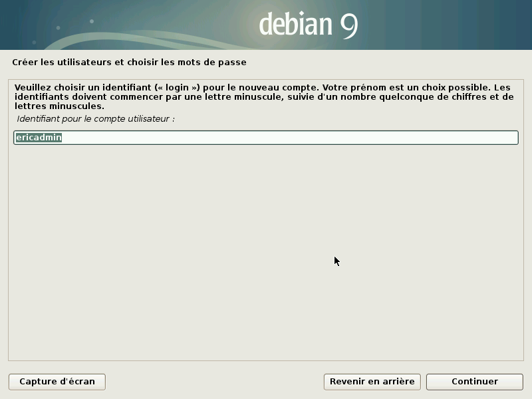Confirm the username by clicking Continuer
This screenshot has height=399, width=532.
473,382
